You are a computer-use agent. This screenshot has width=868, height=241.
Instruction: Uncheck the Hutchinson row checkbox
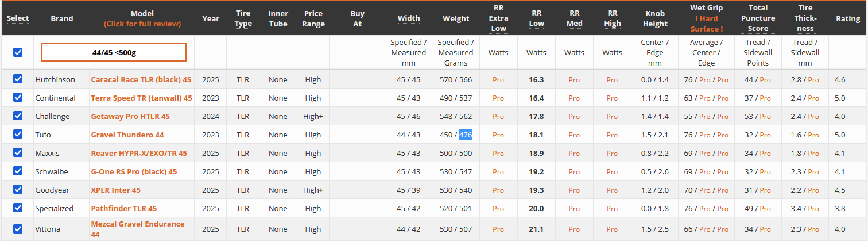18,79
